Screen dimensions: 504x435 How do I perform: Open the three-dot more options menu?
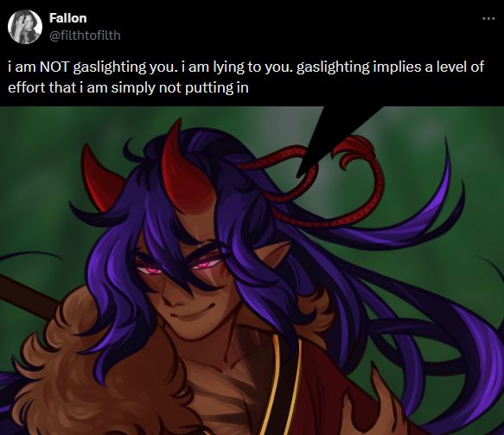pyautogui.click(x=488, y=19)
